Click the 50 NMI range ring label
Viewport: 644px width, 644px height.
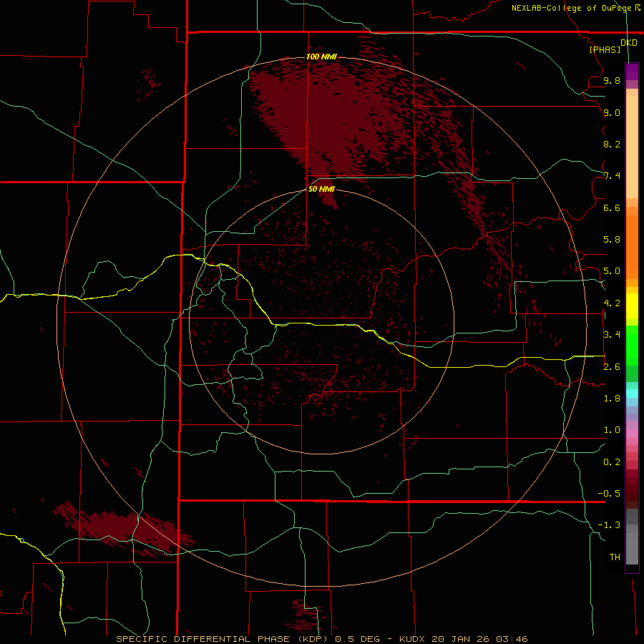[x=321, y=189]
